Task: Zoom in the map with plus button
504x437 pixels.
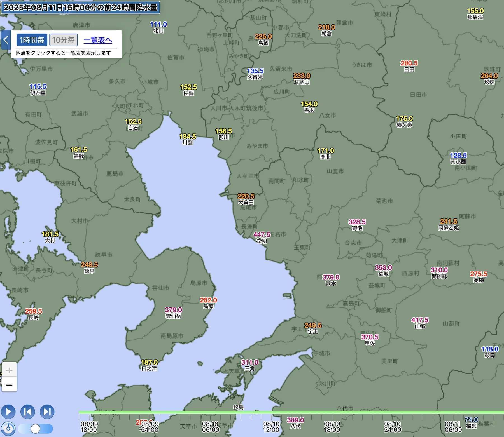Action: pos(9,370)
